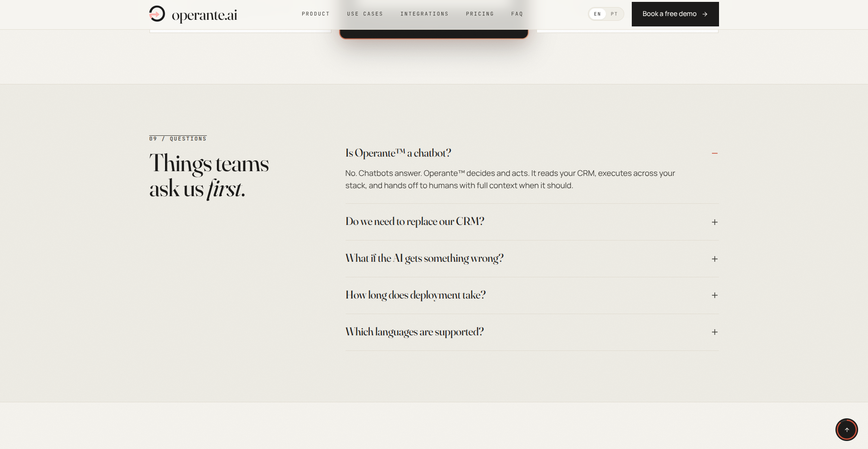Collapse the chatbot question with minus icon
Screen dimensions: 868x449
715,153
